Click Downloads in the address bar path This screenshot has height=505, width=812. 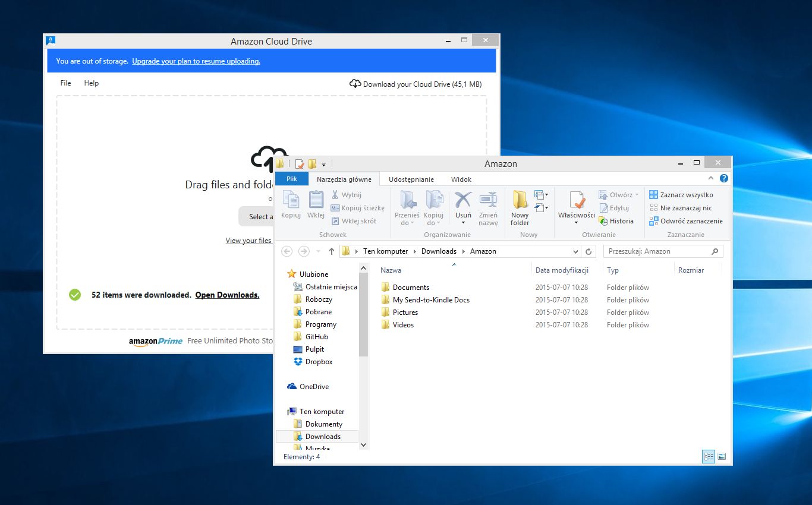point(439,251)
